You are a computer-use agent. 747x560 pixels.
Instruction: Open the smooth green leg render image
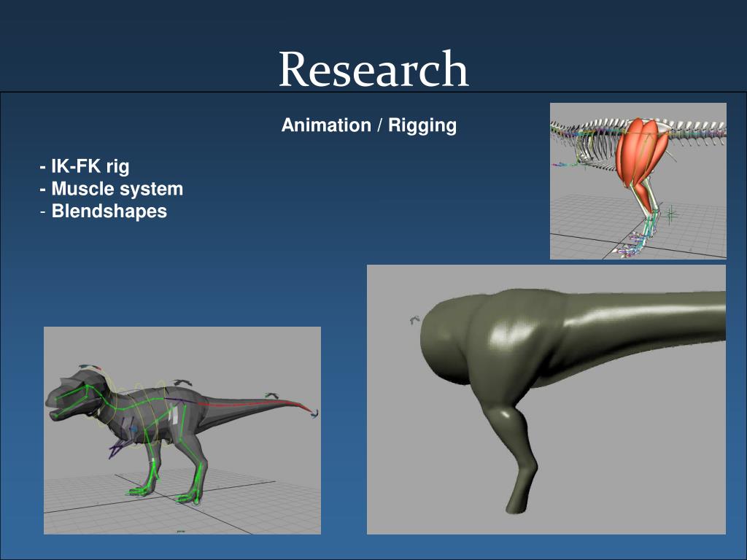point(546,400)
